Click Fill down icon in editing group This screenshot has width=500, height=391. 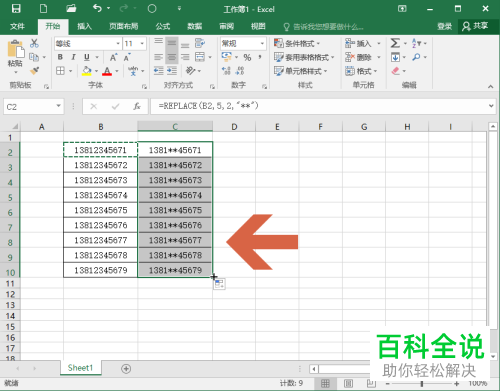(395, 57)
